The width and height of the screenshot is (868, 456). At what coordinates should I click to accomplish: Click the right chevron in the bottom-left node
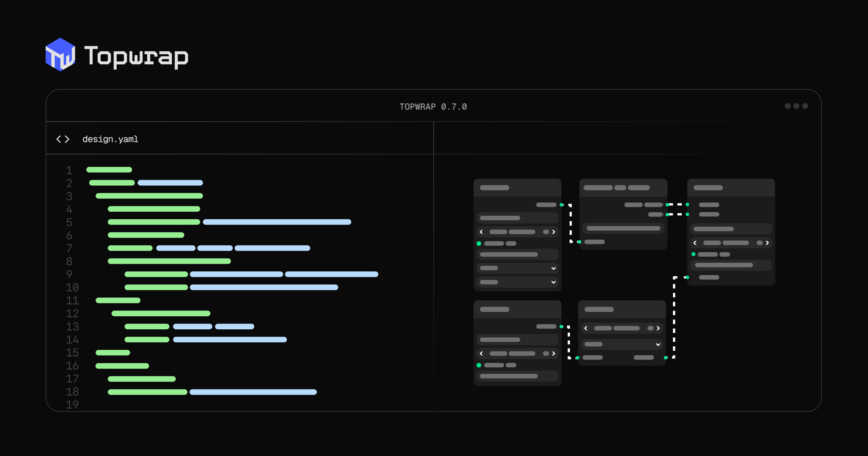(553, 353)
